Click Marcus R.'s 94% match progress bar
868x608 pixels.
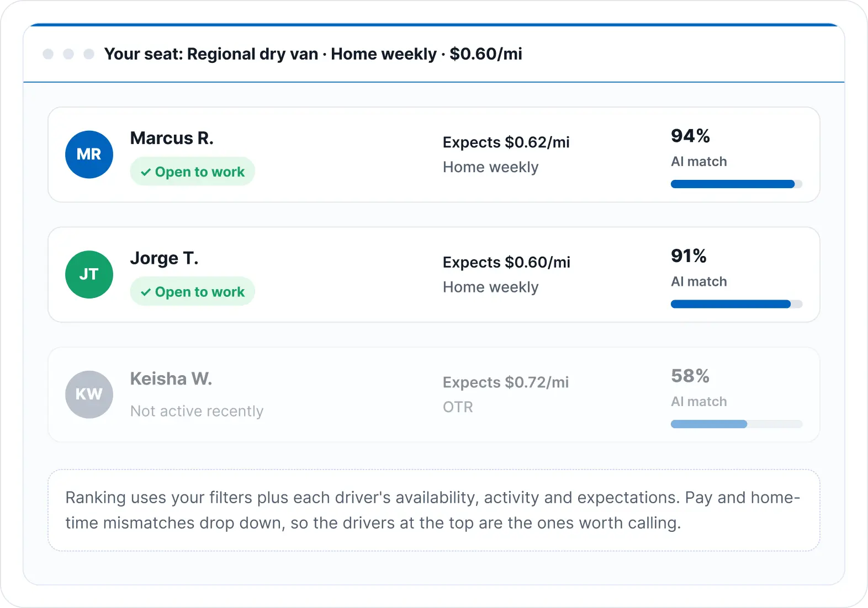coord(737,184)
